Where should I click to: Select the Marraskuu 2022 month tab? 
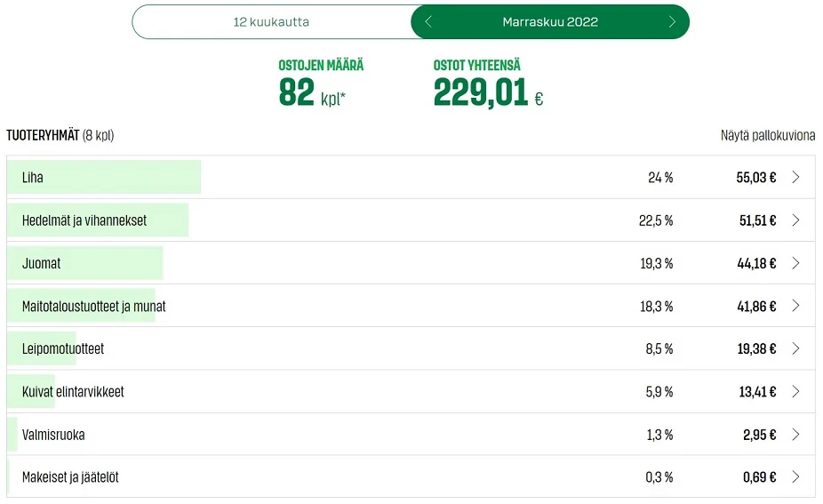(x=550, y=22)
